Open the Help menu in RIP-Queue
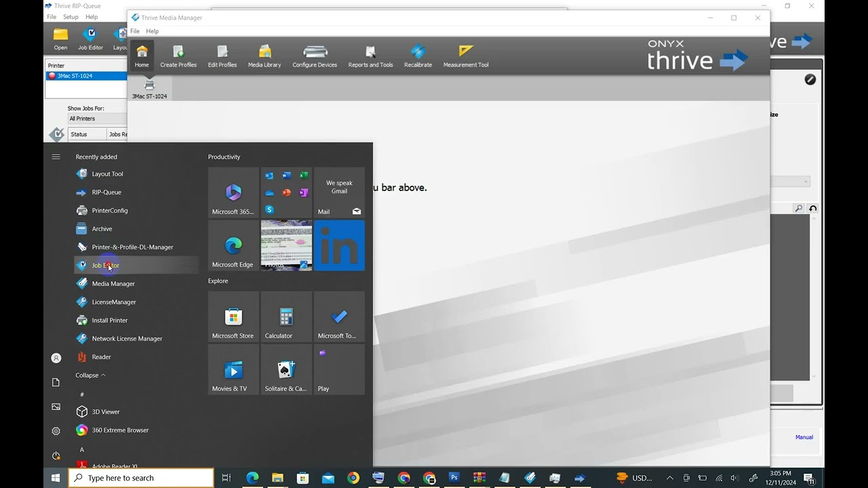 (x=92, y=17)
